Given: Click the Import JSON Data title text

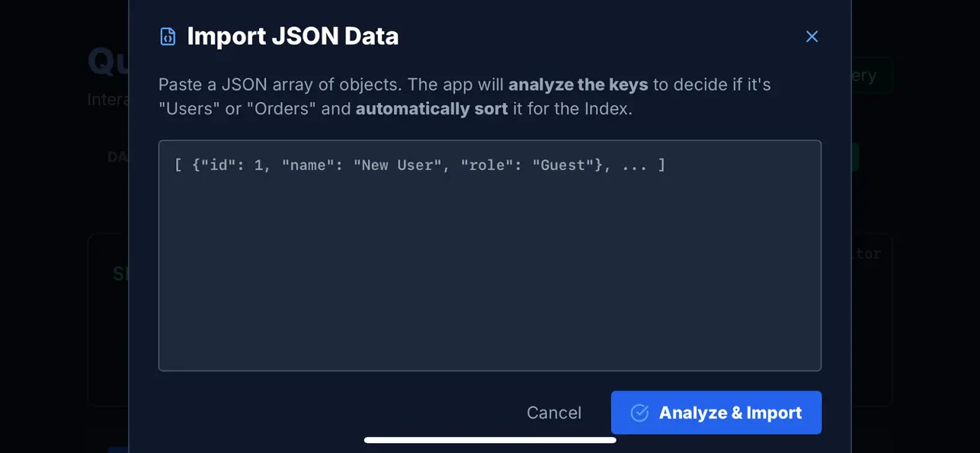Looking at the screenshot, I should point(293,36).
